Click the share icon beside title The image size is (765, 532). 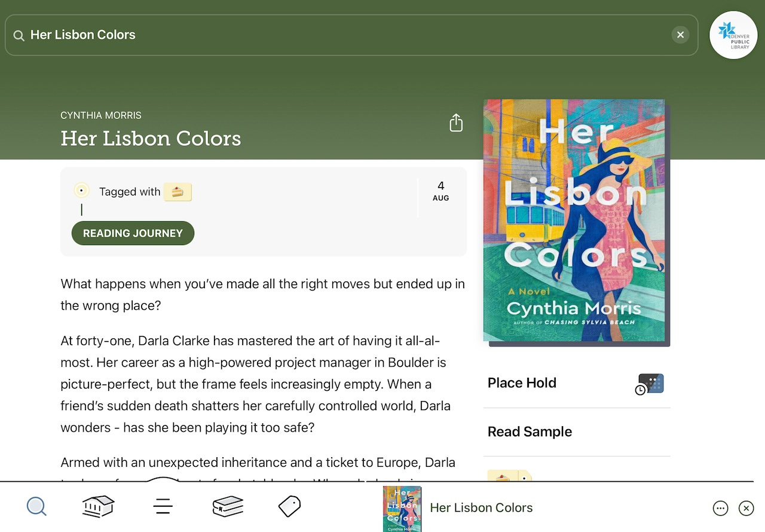456,123
